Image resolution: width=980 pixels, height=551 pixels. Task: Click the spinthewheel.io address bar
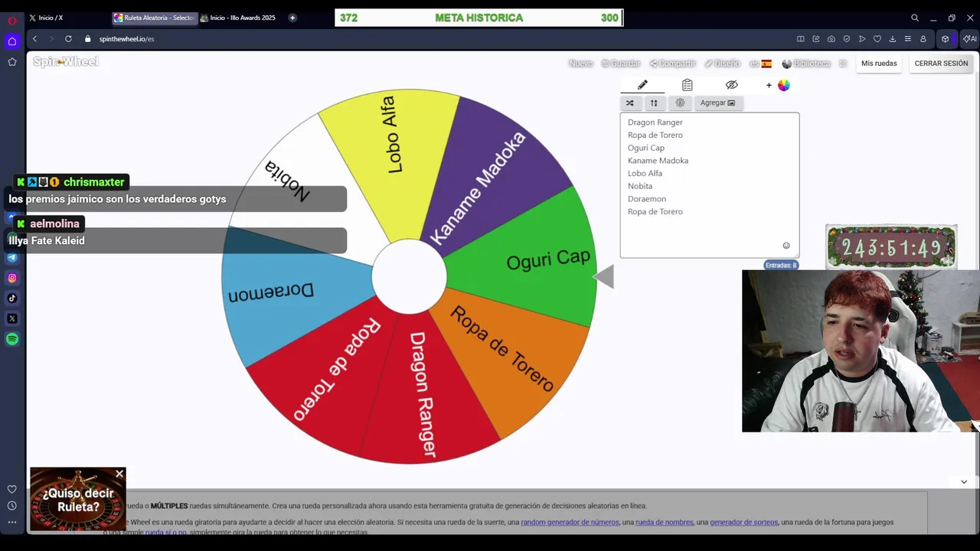127,39
